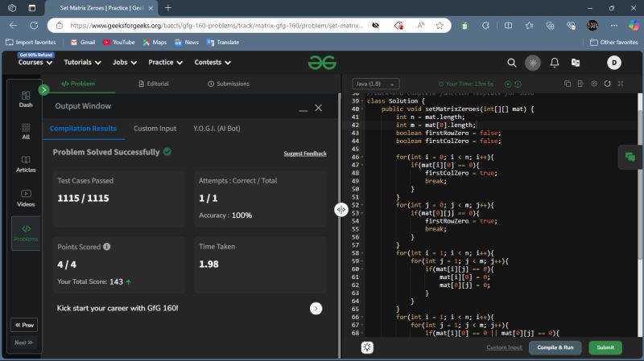Expand the Jobs dropdown
This screenshot has width=644, height=361.
coord(125,63)
